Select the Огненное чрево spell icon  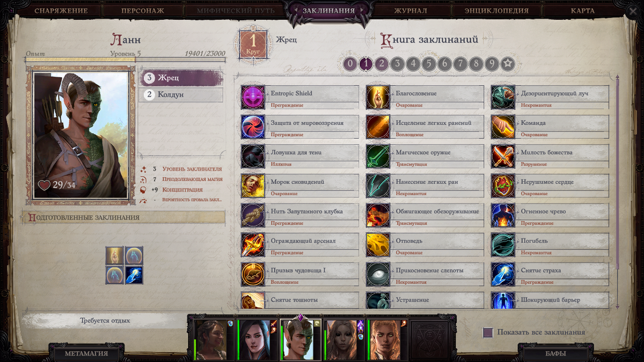tap(503, 216)
